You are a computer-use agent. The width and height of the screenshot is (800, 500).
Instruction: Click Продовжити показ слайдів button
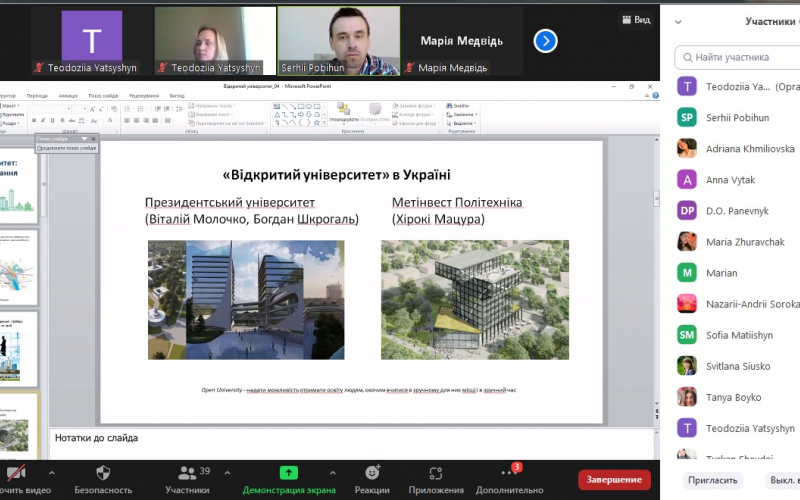click(66, 148)
